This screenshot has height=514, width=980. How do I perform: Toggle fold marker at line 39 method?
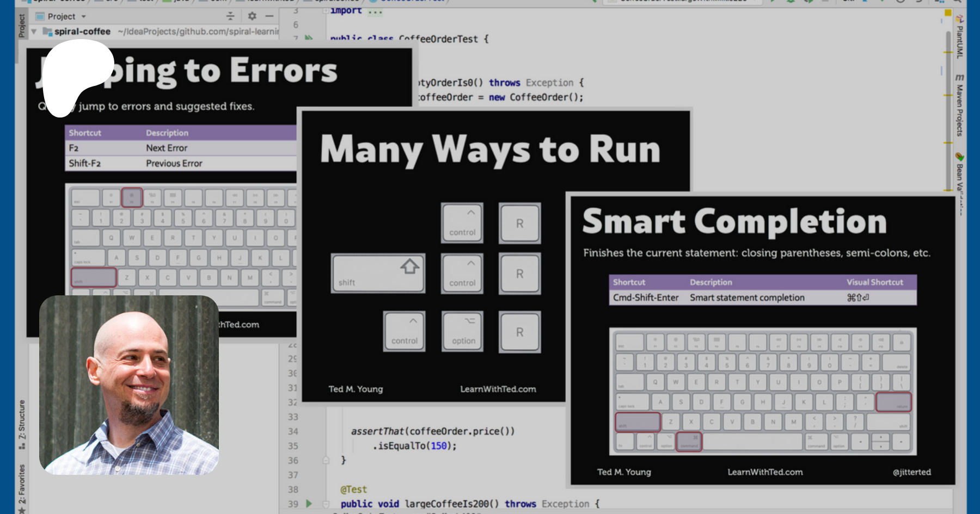click(x=326, y=504)
